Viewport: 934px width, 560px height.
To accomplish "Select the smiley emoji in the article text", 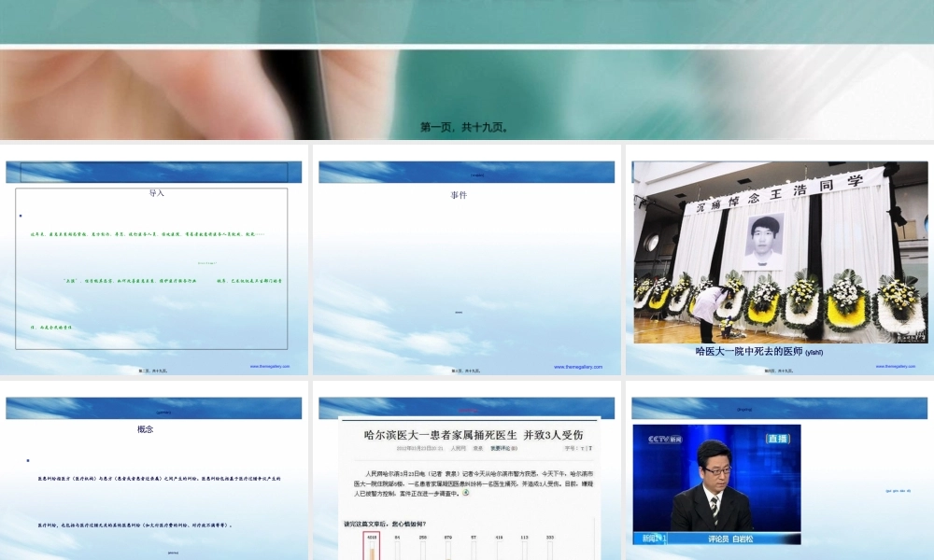I will (x=465, y=493).
